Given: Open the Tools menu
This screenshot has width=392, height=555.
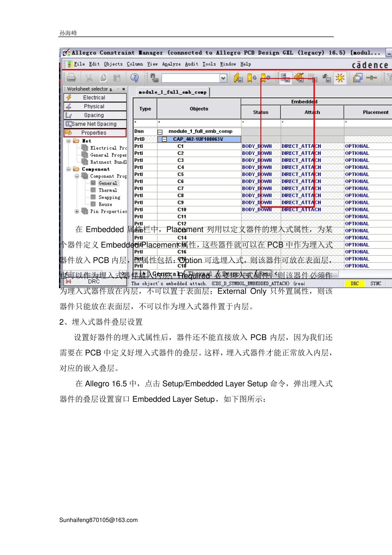Looking at the screenshot, I should [x=209, y=64].
